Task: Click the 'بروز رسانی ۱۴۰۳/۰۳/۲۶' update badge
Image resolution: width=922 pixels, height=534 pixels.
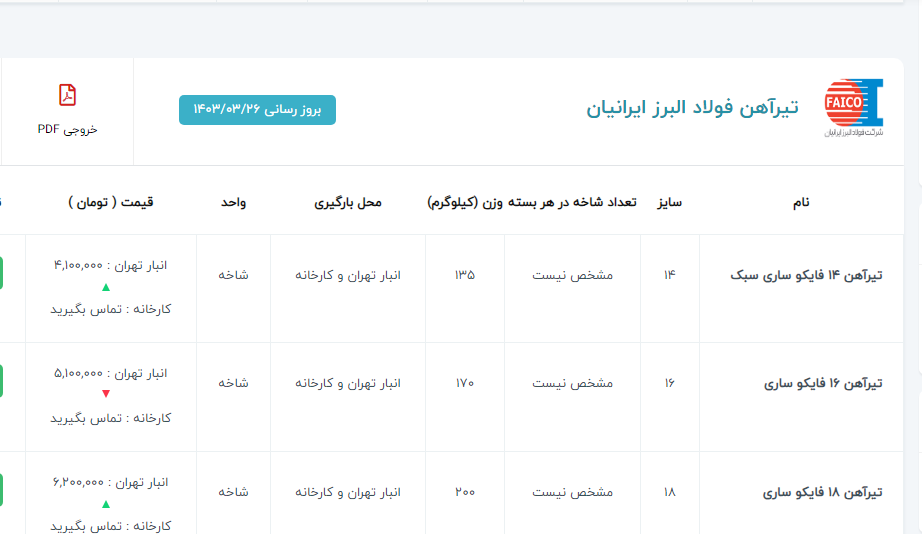Action: 257,109
